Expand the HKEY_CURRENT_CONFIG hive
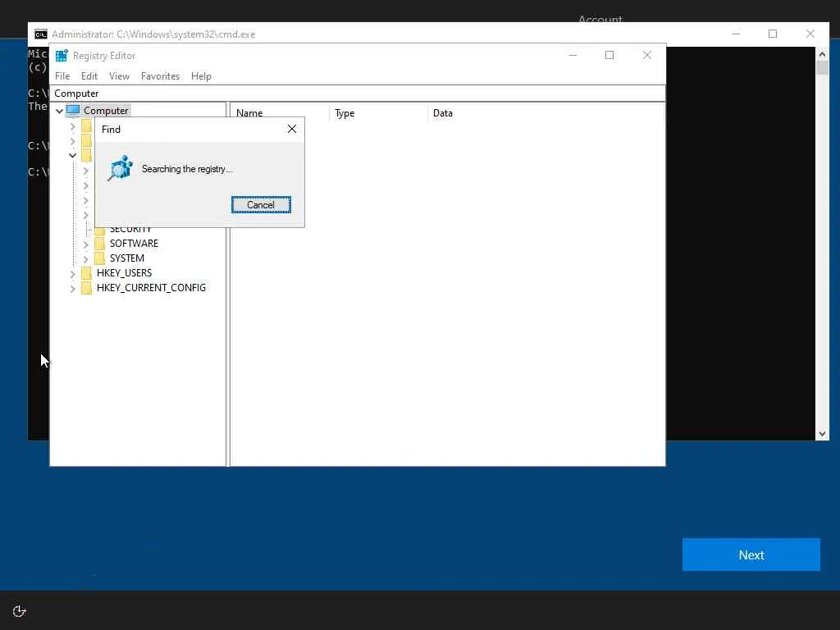Viewport: 840px width, 630px height. click(x=72, y=289)
